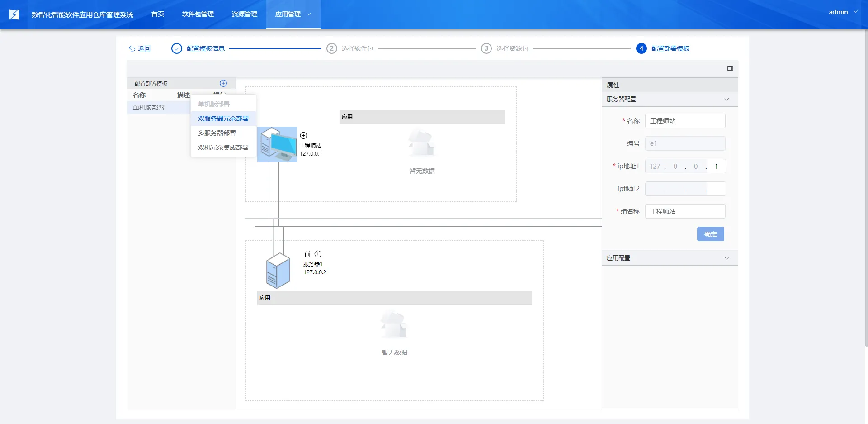Image resolution: width=868 pixels, height=424 pixels.
Task: Collapse the 应用配置 section
Action: coord(726,258)
